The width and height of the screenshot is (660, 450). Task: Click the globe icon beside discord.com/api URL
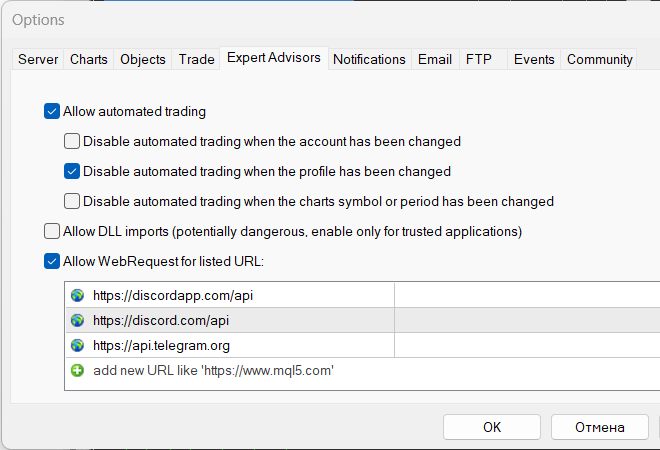coord(77,320)
